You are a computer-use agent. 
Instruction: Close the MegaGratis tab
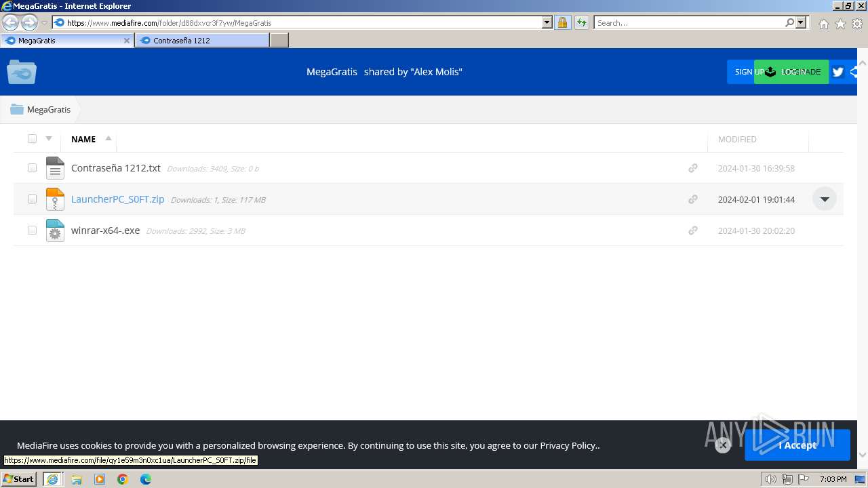(x=126, y=41)
